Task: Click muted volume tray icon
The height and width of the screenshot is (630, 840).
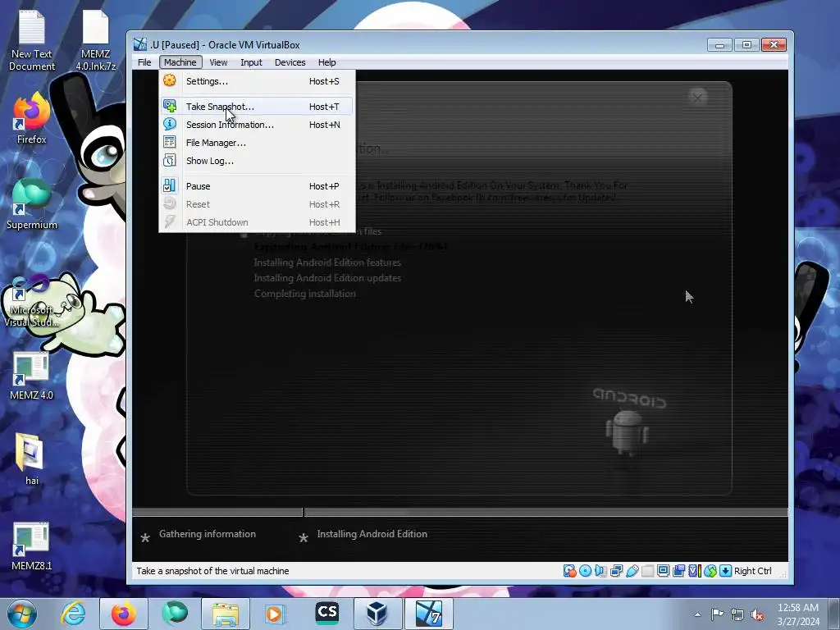Action: pyautogui.click(x=757, y=614)
